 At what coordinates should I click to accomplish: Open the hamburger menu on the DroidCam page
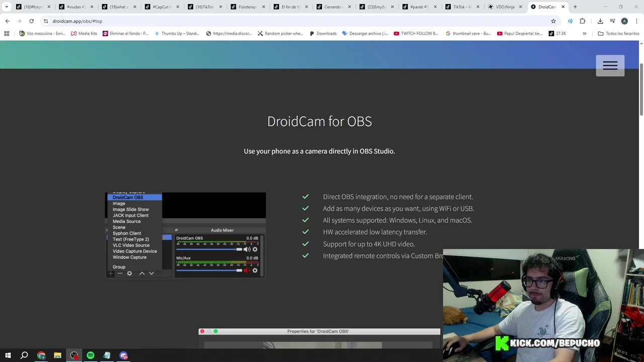pyautogui.click(x=610, y=66)
